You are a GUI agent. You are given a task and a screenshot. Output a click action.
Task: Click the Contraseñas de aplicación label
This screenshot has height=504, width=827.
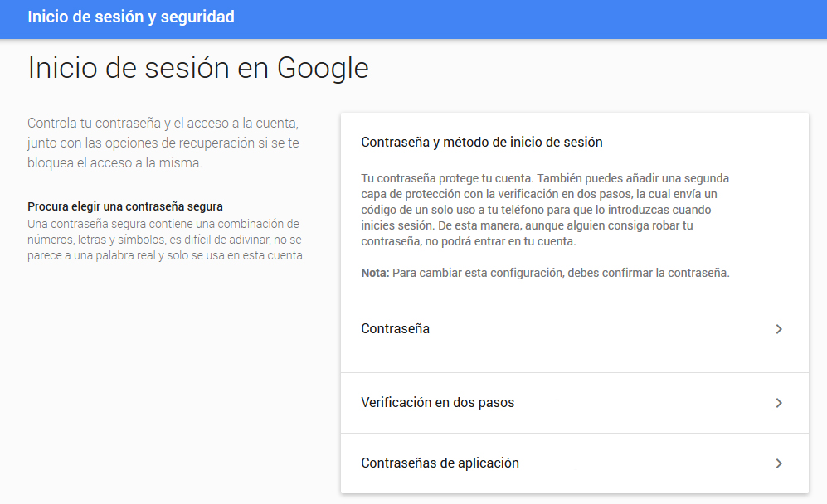coord(439,463)
